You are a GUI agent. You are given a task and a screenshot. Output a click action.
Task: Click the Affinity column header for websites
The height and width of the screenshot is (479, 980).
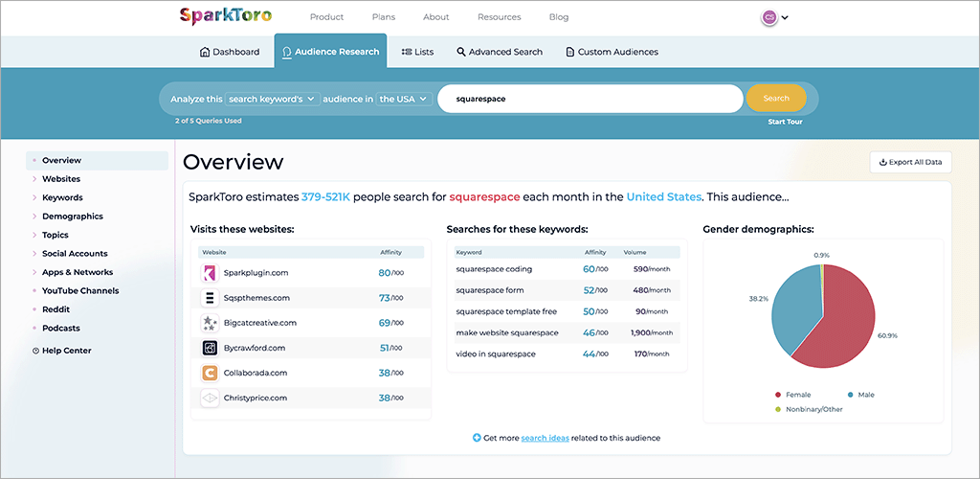391,253
